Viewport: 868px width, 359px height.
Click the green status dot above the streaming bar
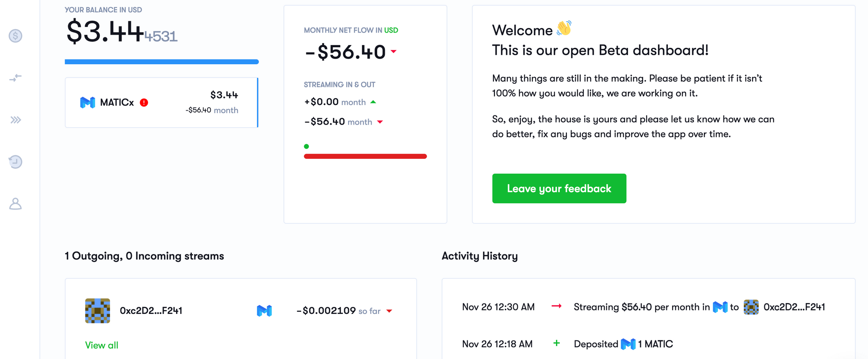coord(307,146)
